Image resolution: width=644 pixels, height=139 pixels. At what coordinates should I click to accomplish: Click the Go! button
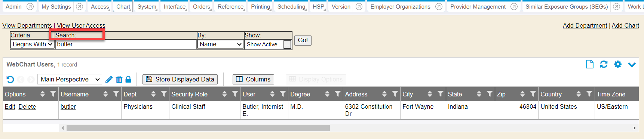303,40
